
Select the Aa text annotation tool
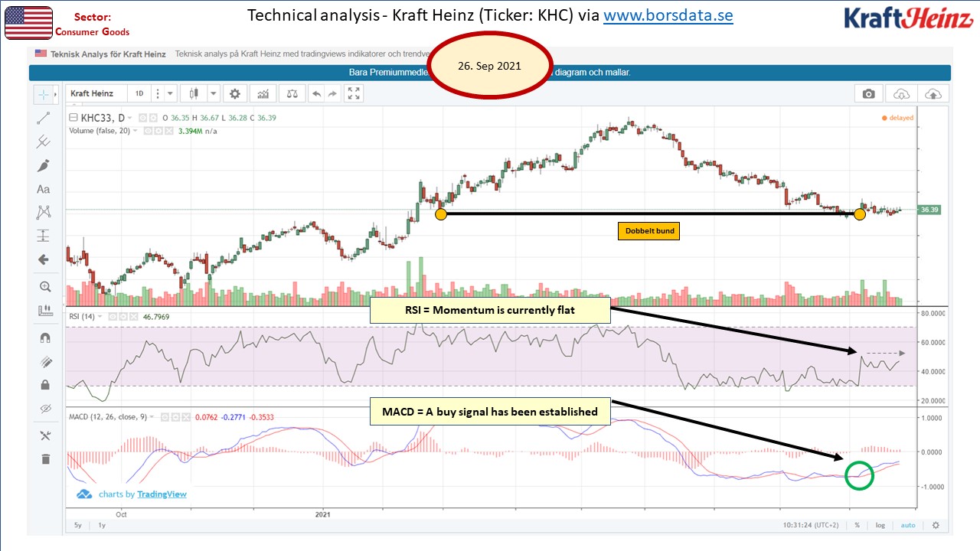pyautogui.click(x=43, y=189)
